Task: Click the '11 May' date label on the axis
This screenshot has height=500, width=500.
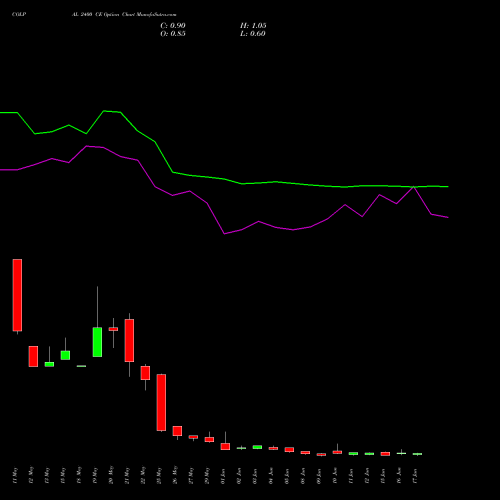Action: coord(15,476)
